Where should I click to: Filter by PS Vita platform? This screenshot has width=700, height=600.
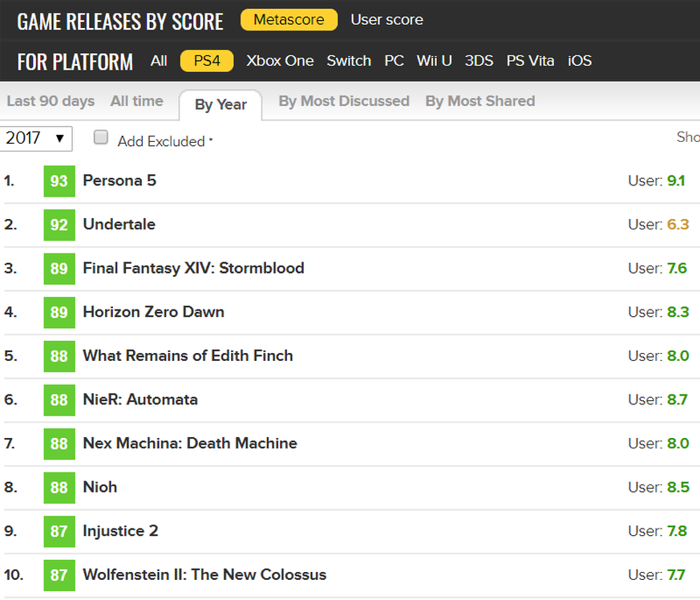click(x=530, y=61)
